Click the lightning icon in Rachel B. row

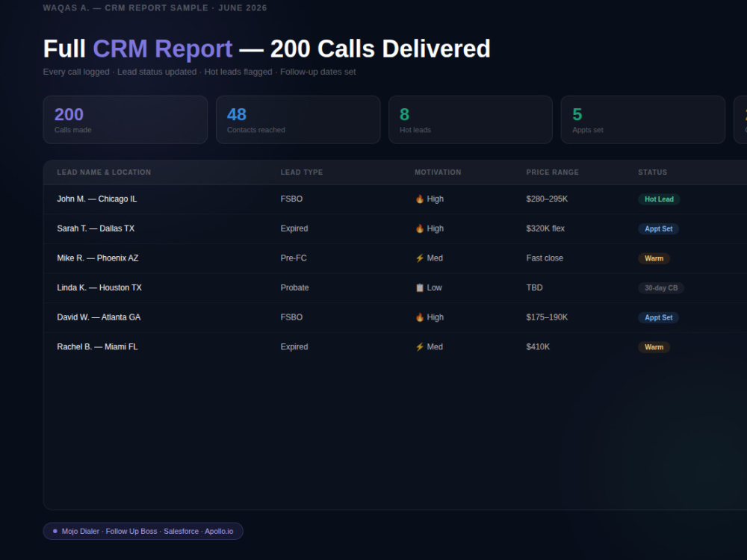(x=420, y=346)
